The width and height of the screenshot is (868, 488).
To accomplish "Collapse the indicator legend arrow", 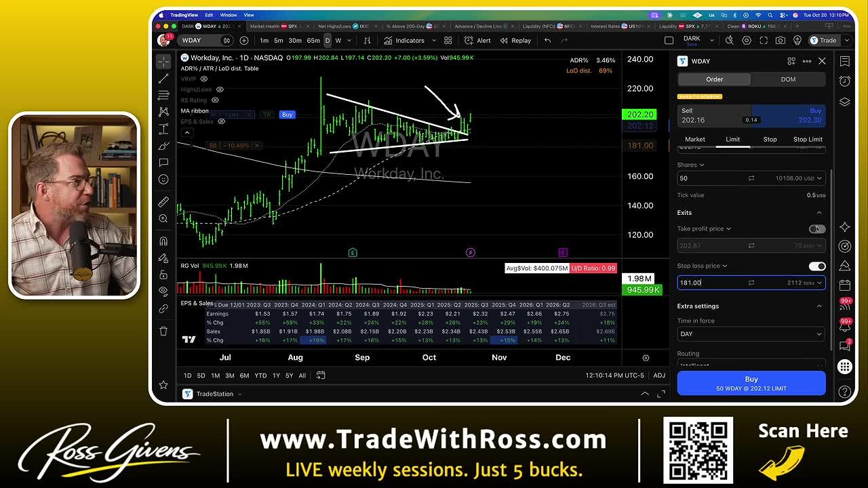I will tap(187, 133).
